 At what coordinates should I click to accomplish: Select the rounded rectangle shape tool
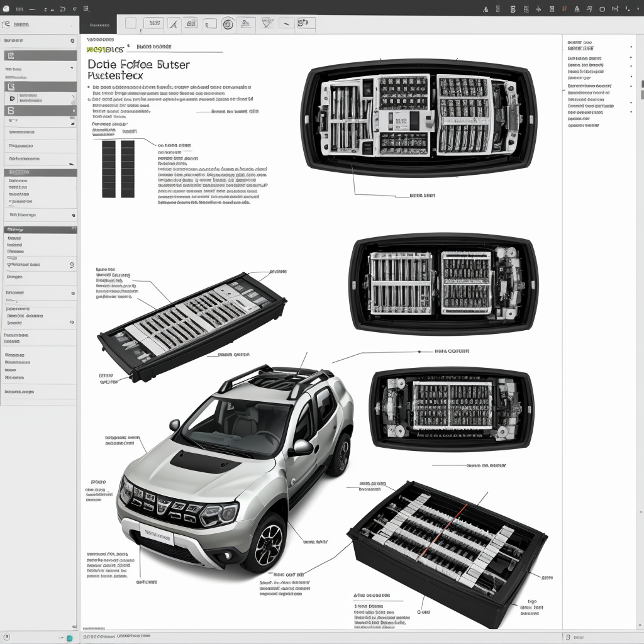pyautogui.click(x=211, y=24)
